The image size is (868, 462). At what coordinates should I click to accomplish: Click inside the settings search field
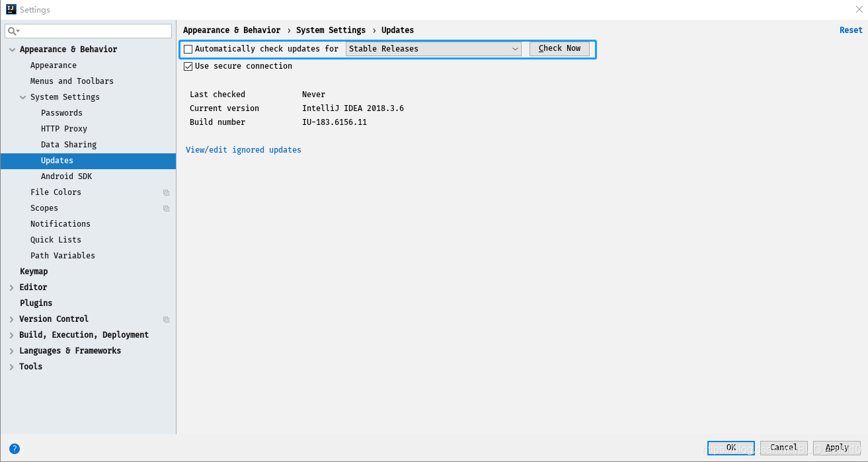pos(86,30)
